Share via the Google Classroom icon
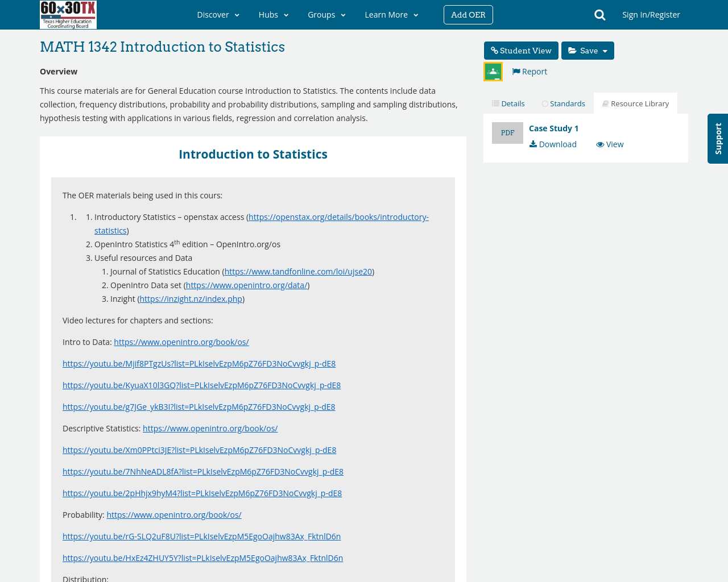Screen dimensions: 728x582 (x=493, y=72)
